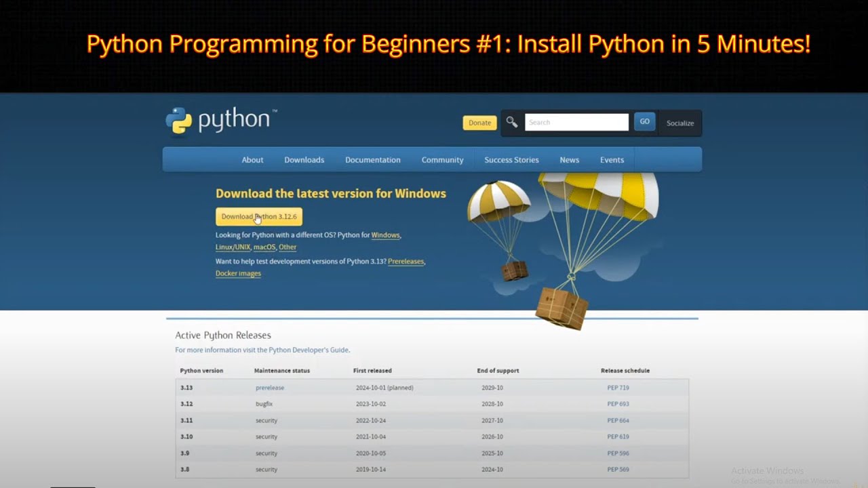
Task: Click the 2019-10-14 release date
Action: 371,470
